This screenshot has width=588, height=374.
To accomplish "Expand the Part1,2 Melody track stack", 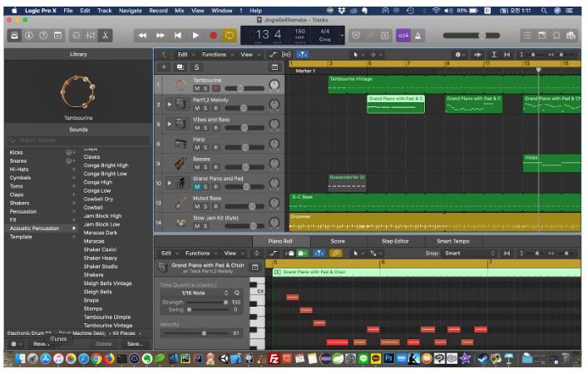I will tap(170, 104).
